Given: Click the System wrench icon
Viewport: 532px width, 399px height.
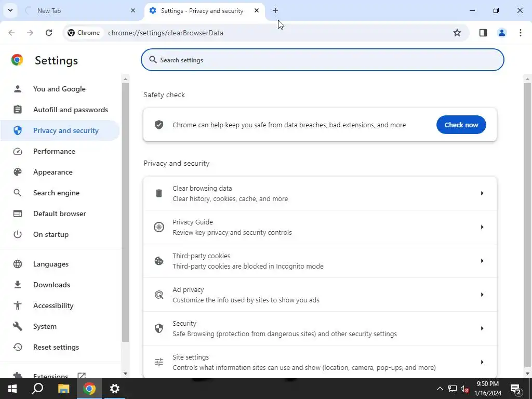Looking at the screenshot, I should [17, 326].
